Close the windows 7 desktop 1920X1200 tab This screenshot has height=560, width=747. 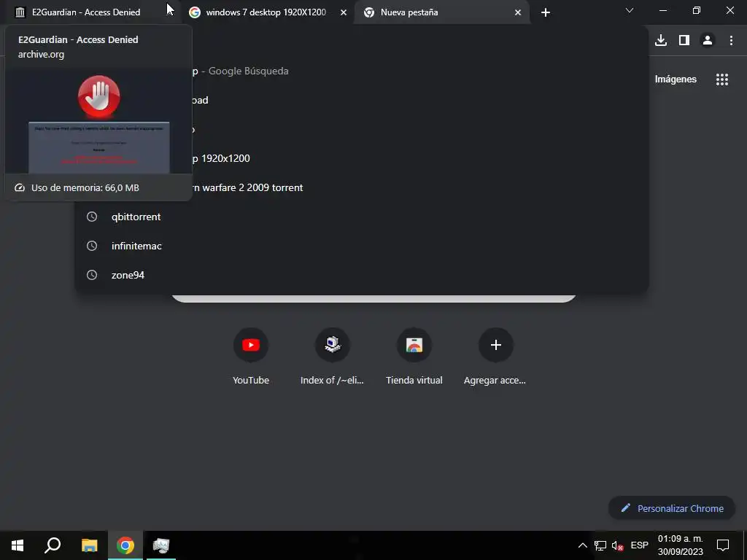pos(344,12)
